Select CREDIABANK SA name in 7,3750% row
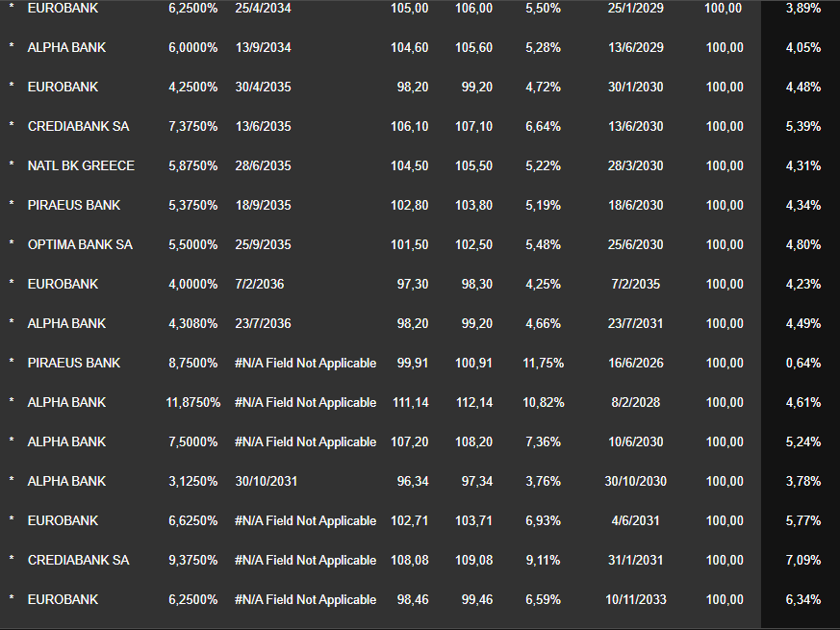The width and height of the screenshot is (840, 630). 78,126
